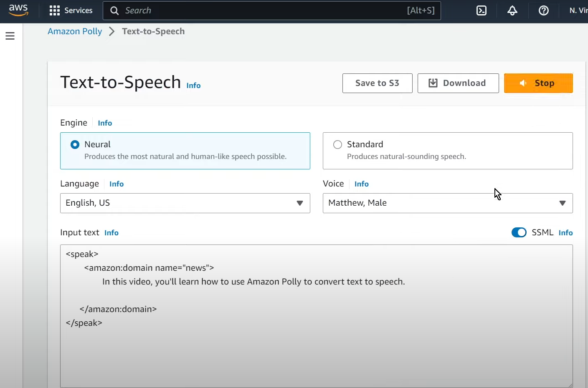Image resolution: width=588 pixels, height=388 pixels.
Task: Click the closing </amazon:domain> tag line
Action: [118, 309]
